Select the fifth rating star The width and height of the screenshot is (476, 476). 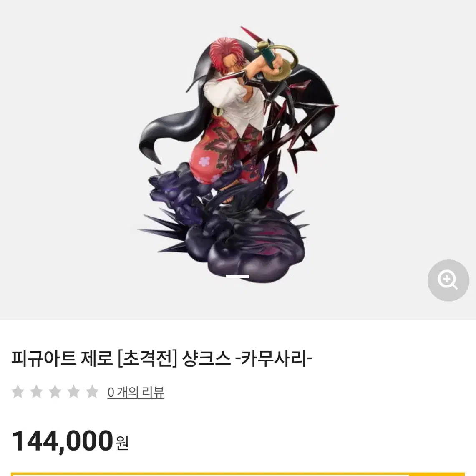(92, 392)
